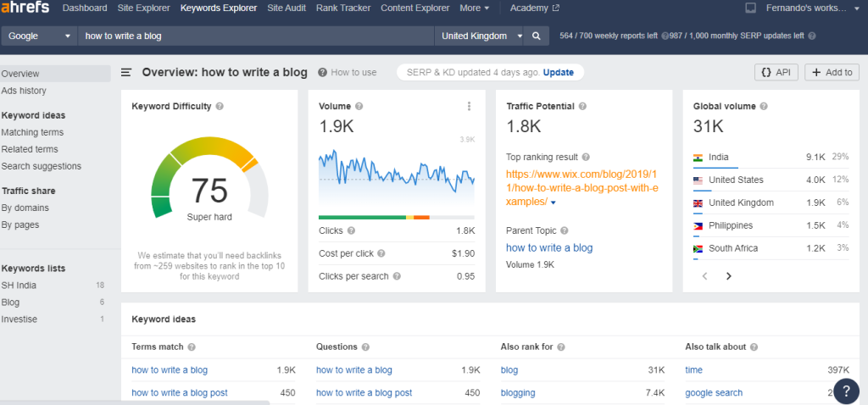Show next countries with right arrow

tap(728, 276)
